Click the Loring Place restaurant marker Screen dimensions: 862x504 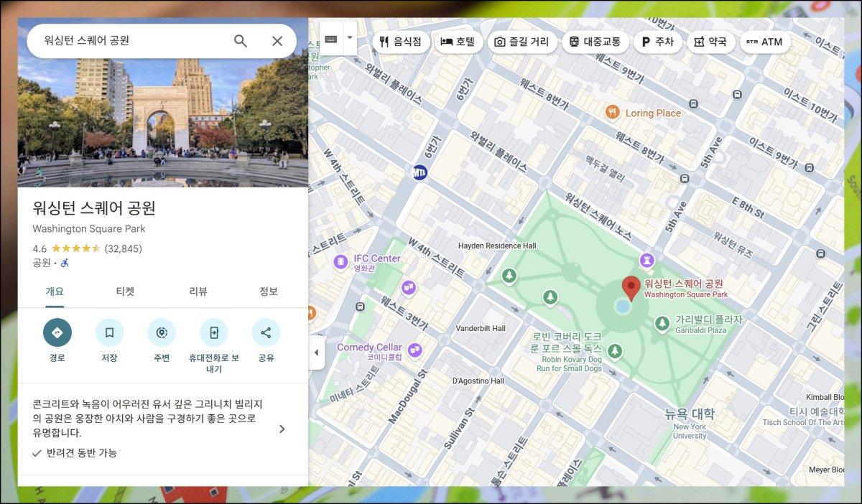pos(612,112)
